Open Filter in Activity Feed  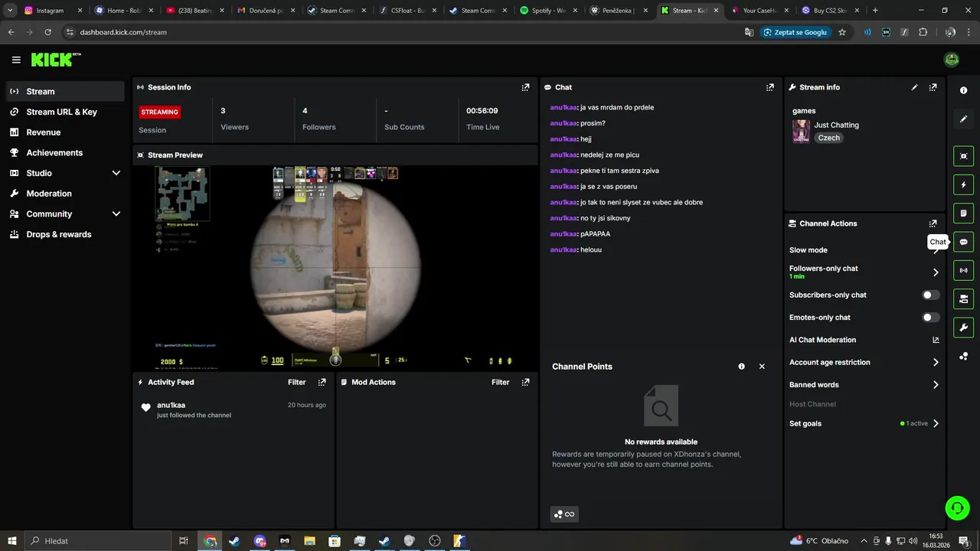296,382
